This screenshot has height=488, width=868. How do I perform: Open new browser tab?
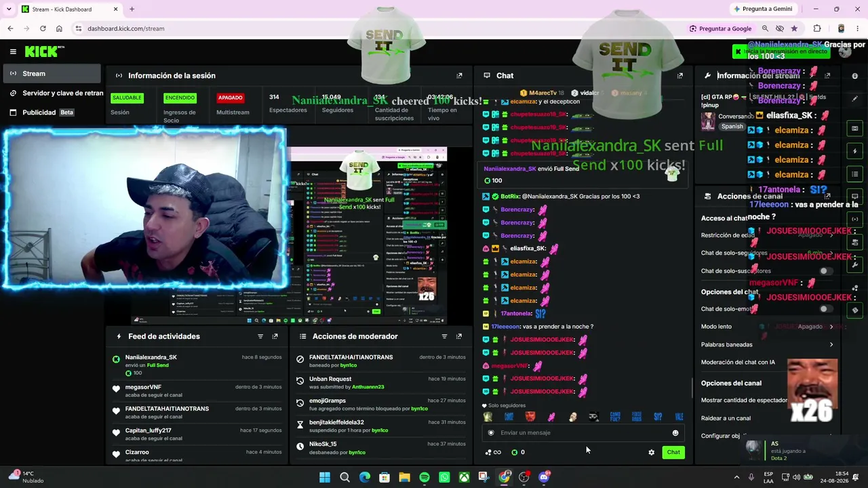click(132, 9)
